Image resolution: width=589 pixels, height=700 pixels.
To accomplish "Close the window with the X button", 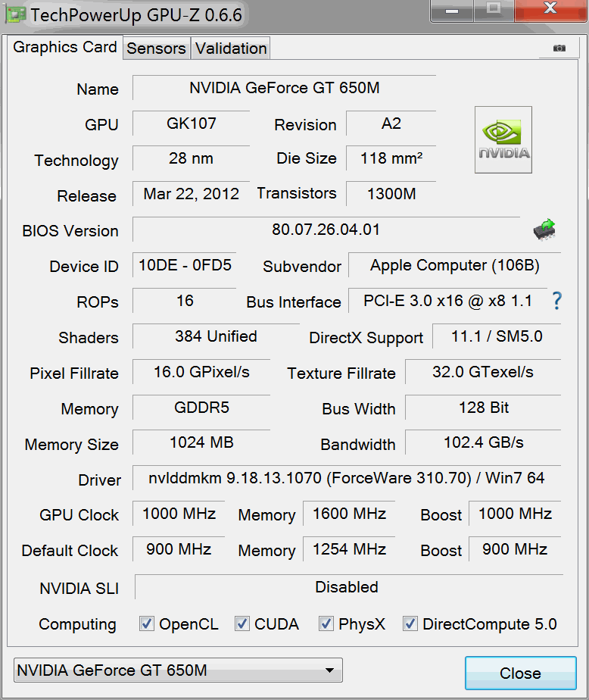I will click(550, 10).
